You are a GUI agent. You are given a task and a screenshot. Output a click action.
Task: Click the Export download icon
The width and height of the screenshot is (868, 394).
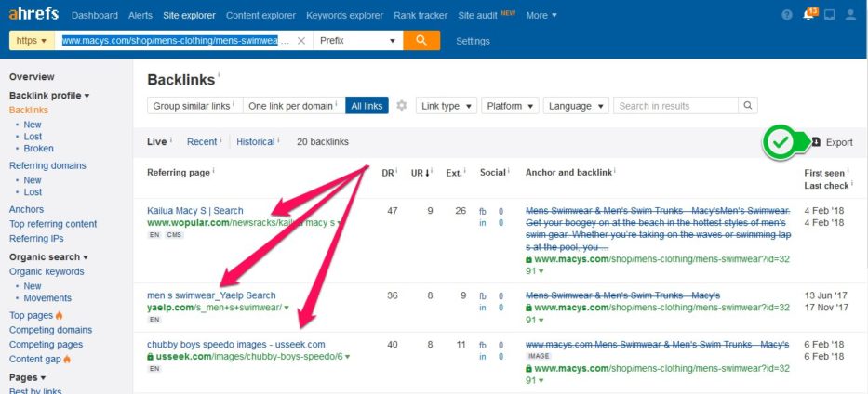pos(816,142)
